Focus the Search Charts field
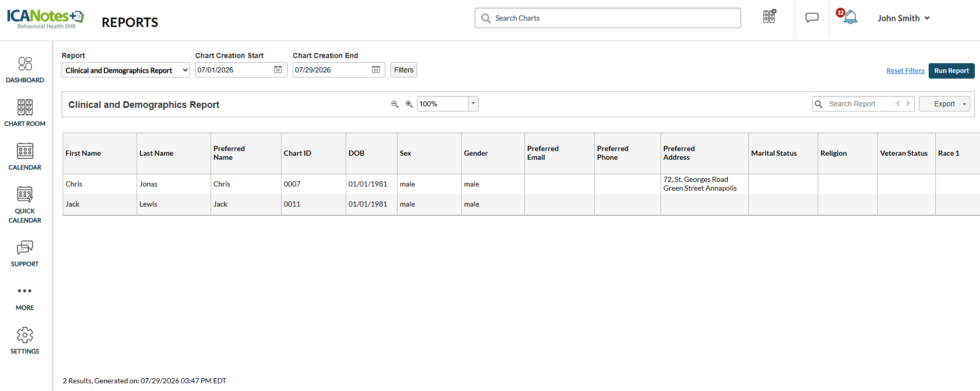 click(x=608, y=18)
